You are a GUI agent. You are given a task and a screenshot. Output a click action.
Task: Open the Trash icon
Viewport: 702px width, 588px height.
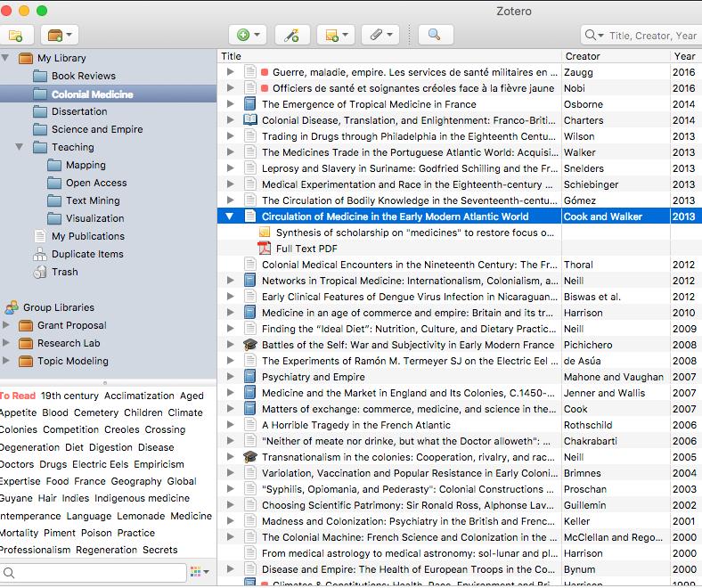40,272
